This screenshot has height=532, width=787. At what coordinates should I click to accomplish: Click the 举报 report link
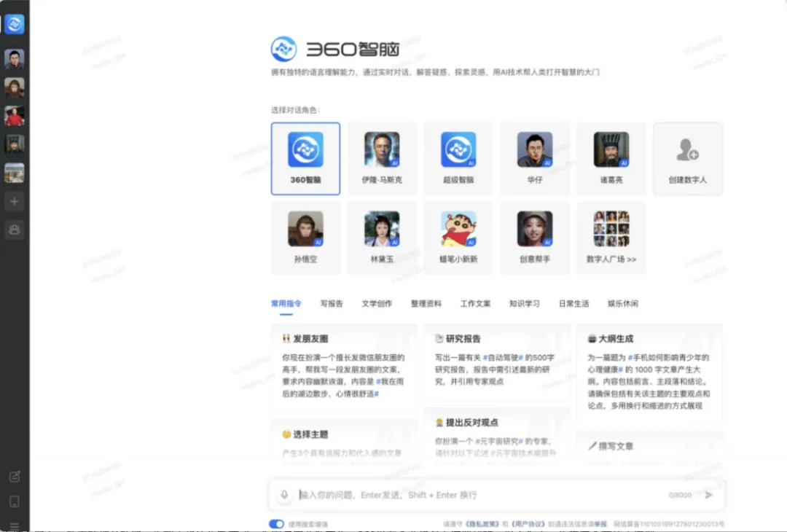[x=600, y=524]
